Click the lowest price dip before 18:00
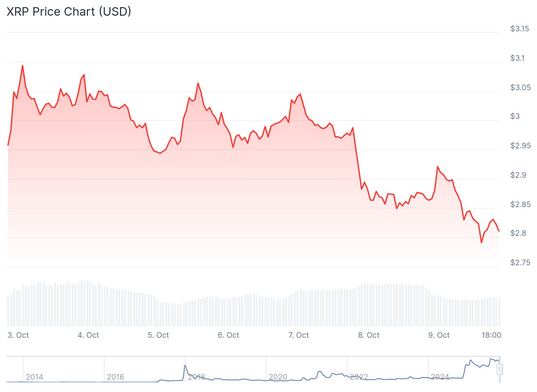537x392 pixels. [481, 242]
